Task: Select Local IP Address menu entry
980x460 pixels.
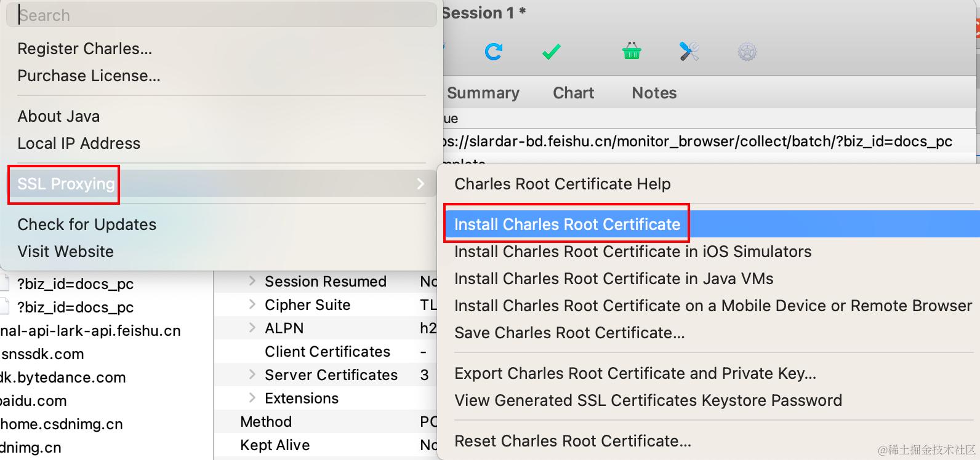Action: coord(79,143)
